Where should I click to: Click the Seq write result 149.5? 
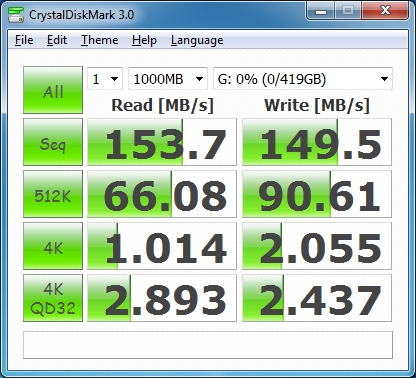(317, 142)
